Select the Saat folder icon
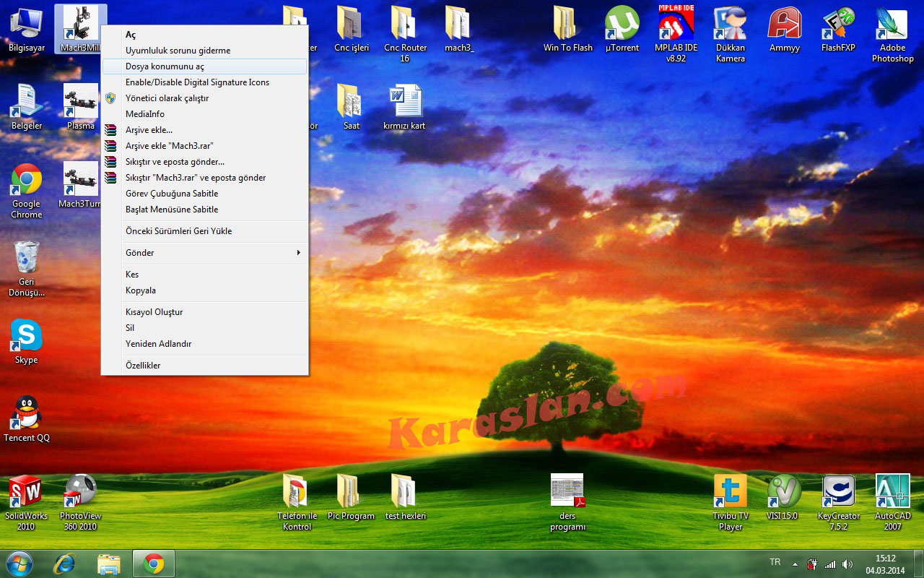The height and width of the screenshot is (578, 924). click(352, 107)
